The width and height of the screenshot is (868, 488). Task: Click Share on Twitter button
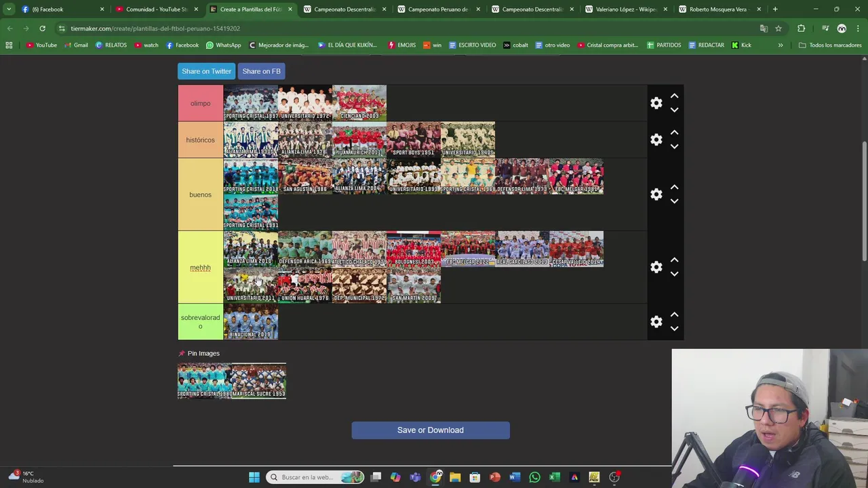pyautogui.click(x=206, y=71)
